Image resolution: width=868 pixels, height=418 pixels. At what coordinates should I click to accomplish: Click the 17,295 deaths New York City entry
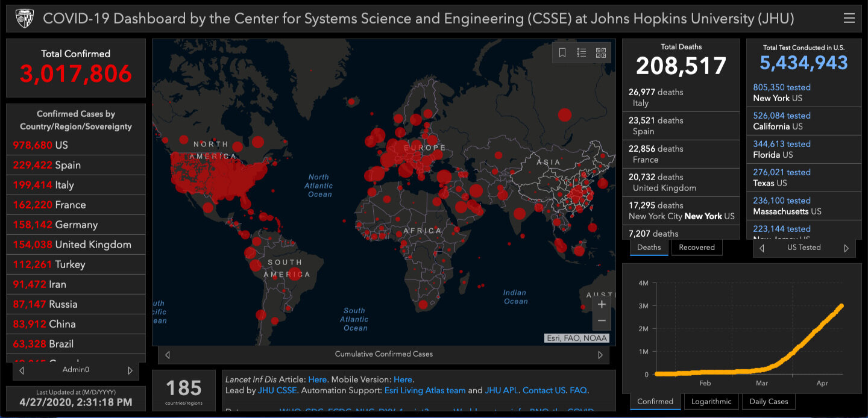click(681, 211)
